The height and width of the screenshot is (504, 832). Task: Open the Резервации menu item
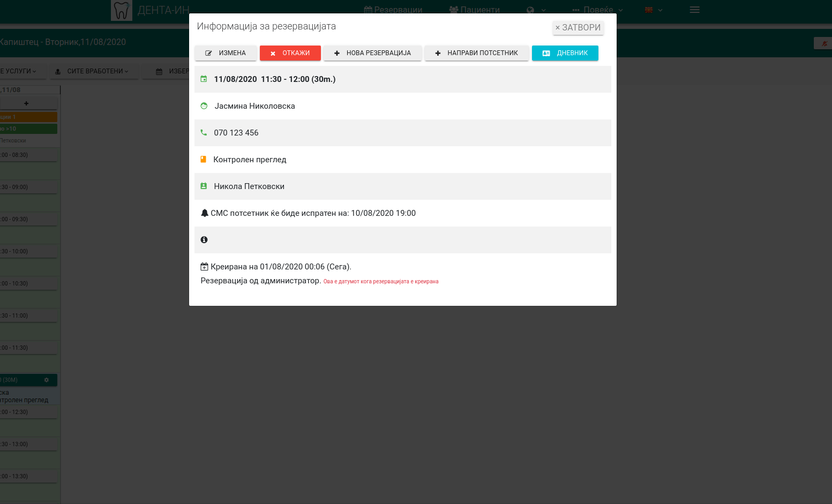(393, 10)
